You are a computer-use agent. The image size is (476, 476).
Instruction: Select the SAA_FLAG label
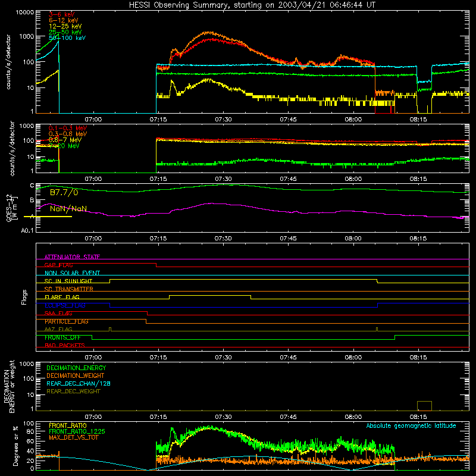click(58, 314)
